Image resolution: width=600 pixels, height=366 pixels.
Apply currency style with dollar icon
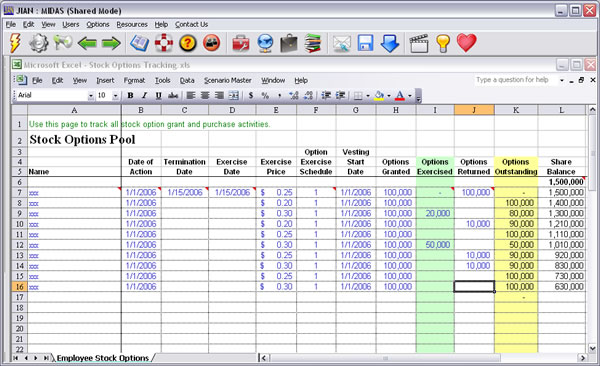pyautogui.click(x=251, y=95)
